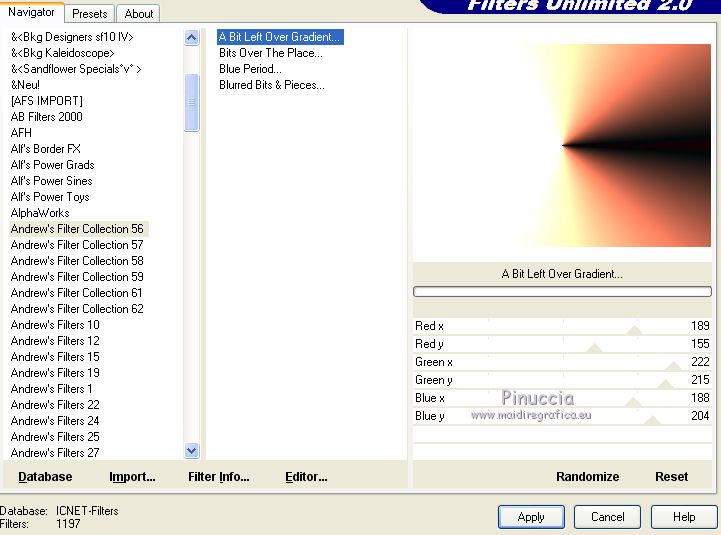Click the gradient filter preview image
721x535 pixels.
[562, 145]
